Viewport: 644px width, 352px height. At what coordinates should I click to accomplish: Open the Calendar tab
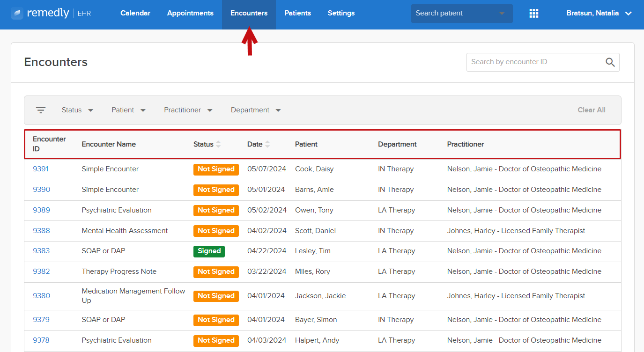[135, 13]
